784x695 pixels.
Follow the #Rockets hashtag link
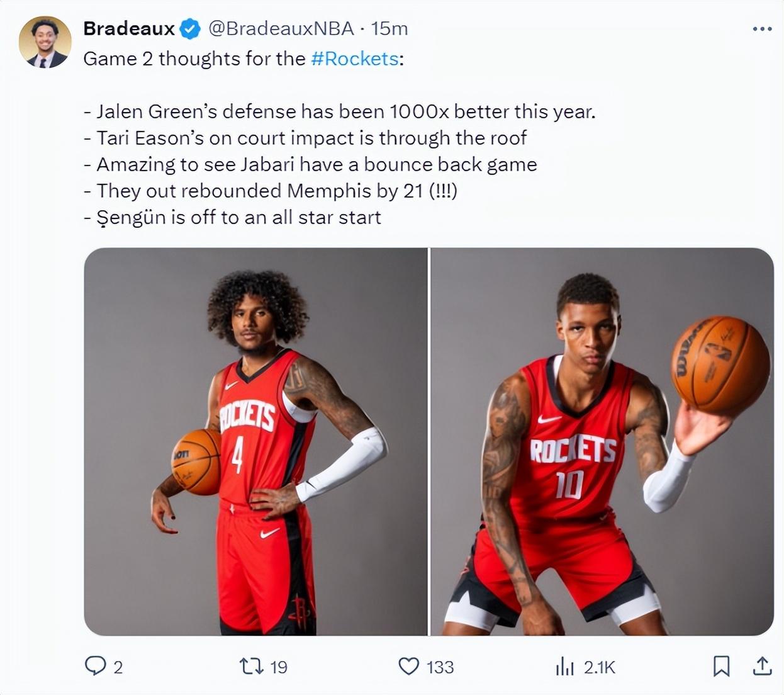tap(355, 59)
